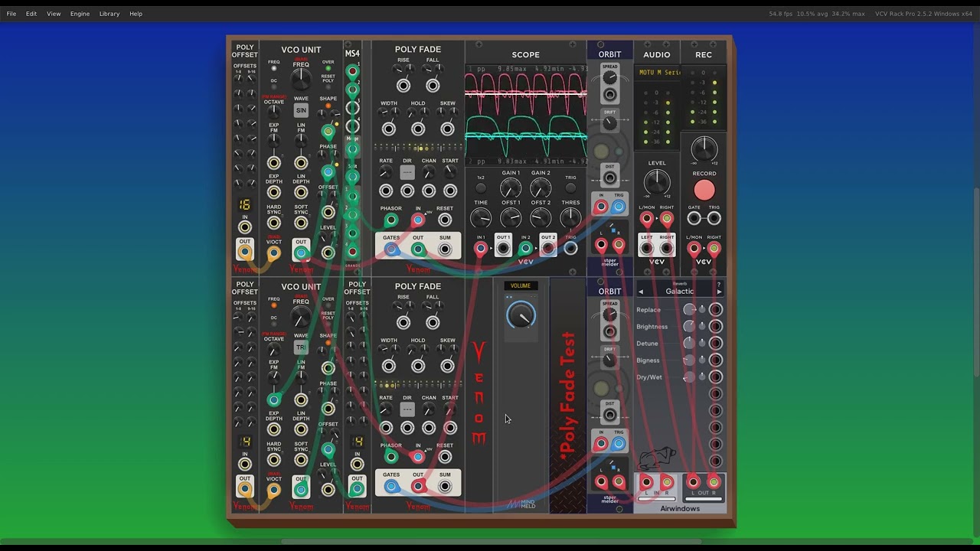
Task: Click the AUDIO module LEVEL knob
Action: (656, 182)
